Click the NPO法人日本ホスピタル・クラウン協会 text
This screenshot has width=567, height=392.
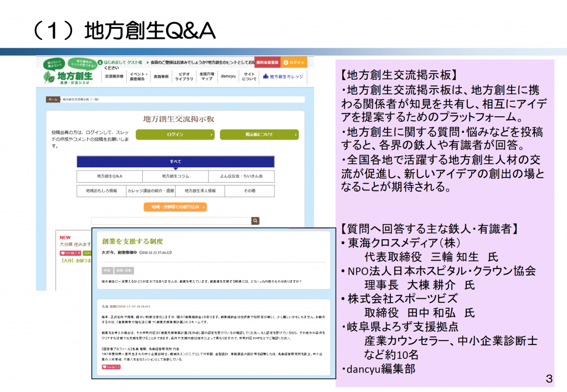[x=441, y=271]
